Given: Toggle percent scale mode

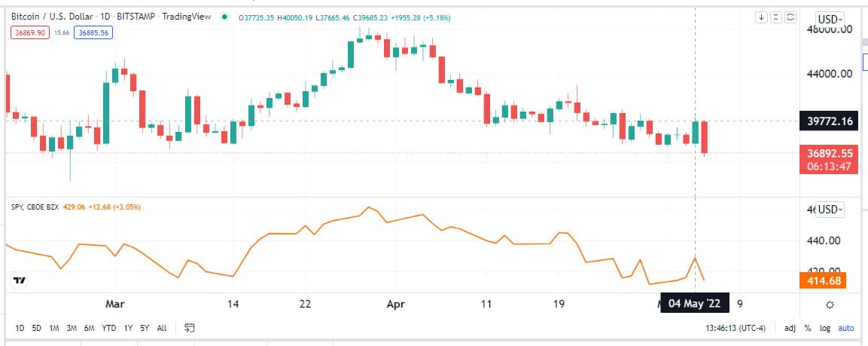Looking at the screenshot, I should click(808, 328).
